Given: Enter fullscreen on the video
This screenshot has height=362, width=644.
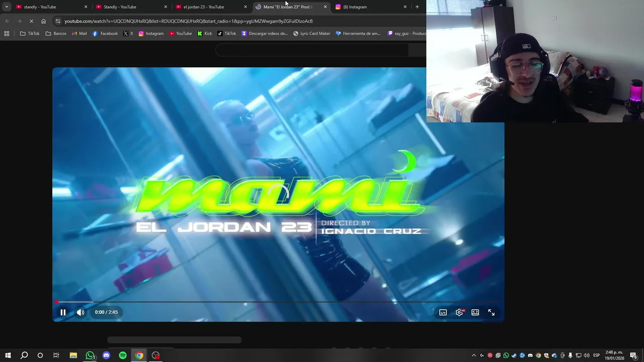Looking at the screenshot, I should click(x=491, y=312).
